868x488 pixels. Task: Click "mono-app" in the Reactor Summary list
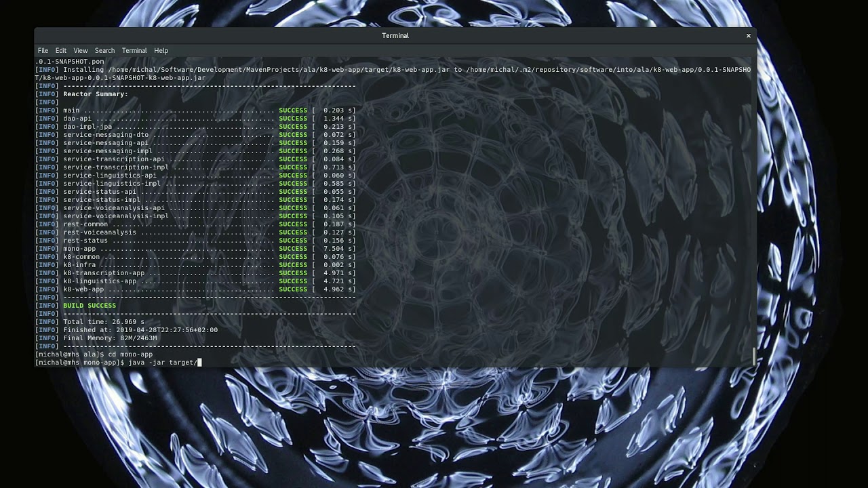(x=79, y=249)
